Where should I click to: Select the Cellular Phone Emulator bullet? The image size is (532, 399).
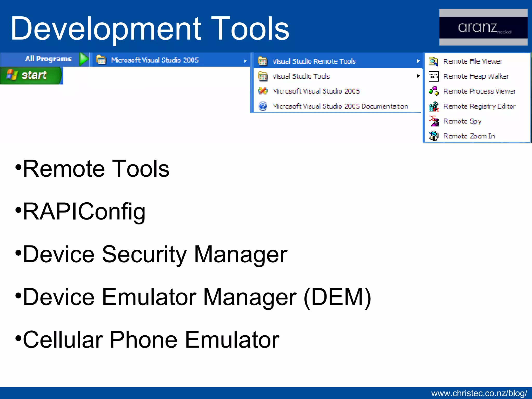(x=151, y=340)
